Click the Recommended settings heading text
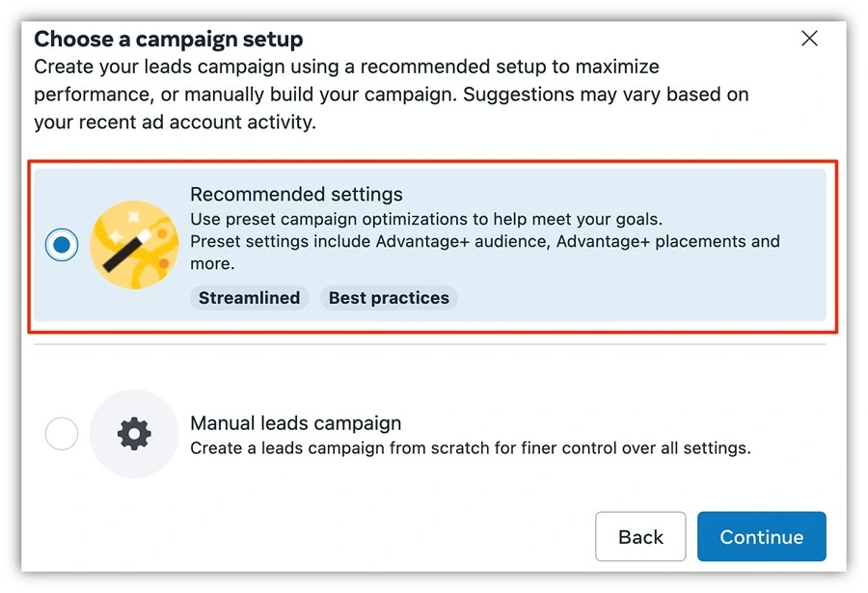This screenshot has height=593, width=868. [x=297, y=195]
